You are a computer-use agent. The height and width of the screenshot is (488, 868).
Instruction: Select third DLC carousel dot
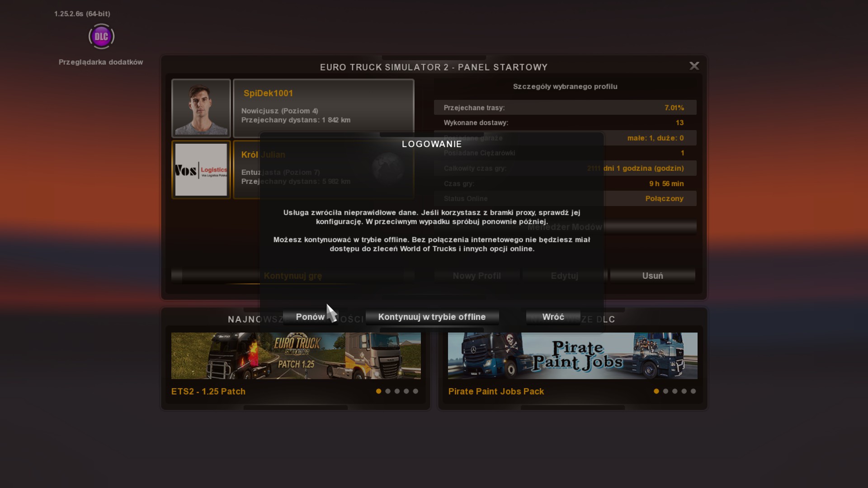[675, 391]
